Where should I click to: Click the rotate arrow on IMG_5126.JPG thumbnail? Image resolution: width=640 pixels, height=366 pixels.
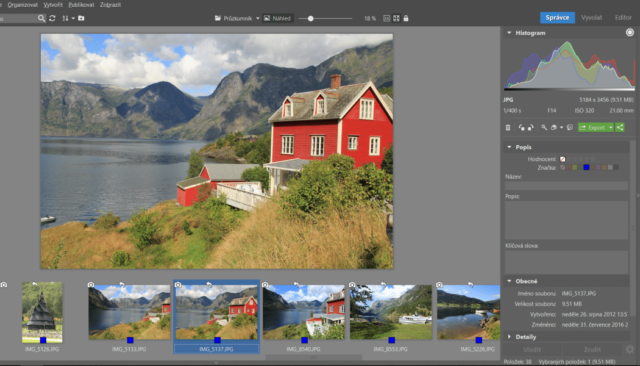click(x=35, y=284)
